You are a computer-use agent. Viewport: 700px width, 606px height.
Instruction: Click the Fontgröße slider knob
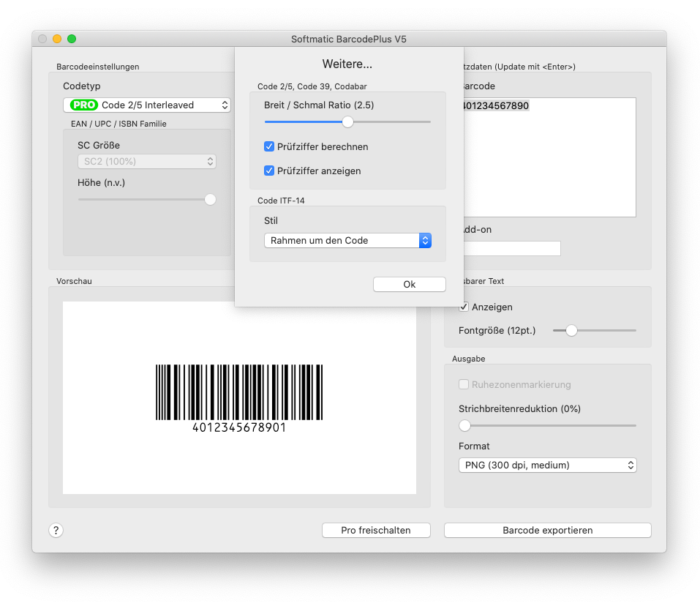pos(571,331)
